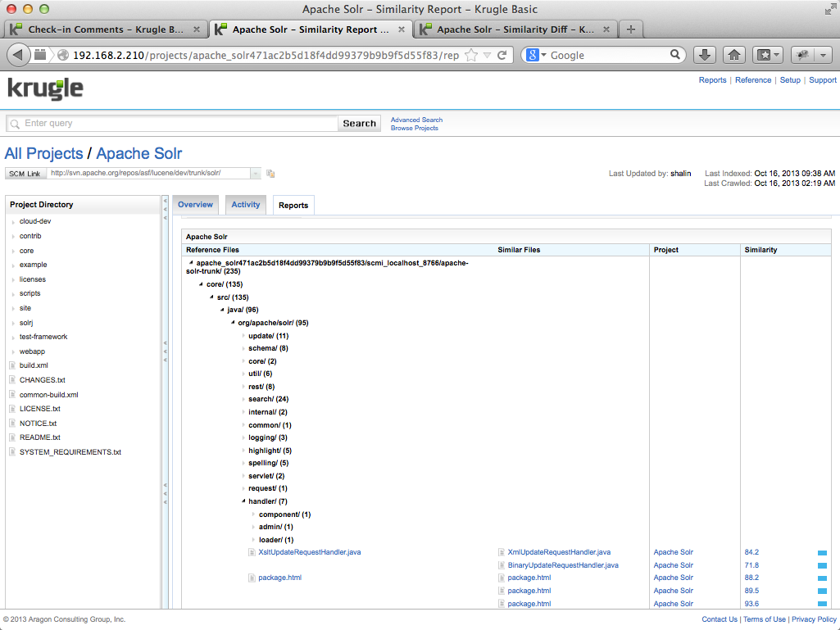Click the Kruggle logo

click(46, 89)
